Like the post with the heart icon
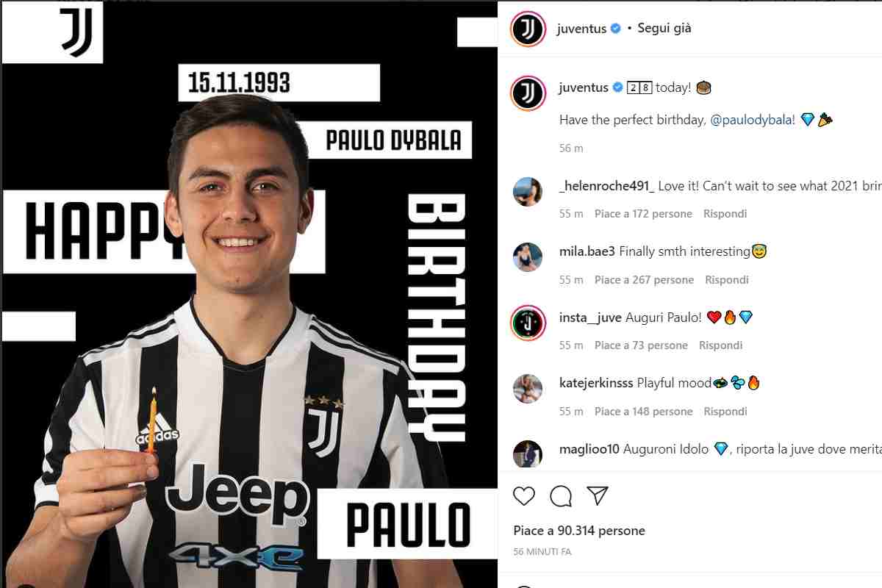The width and height of the screenshot is (882, 588). point(524,496)
